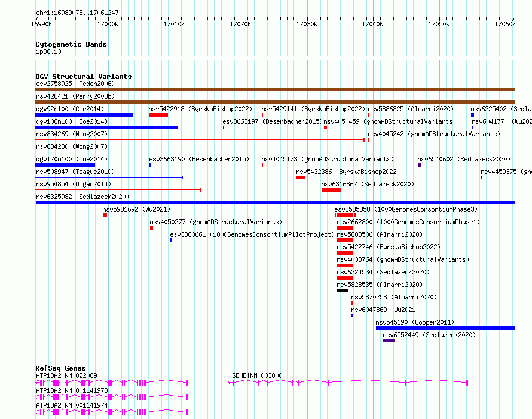The image size is (532, 419).
Task: Open the ATP13A2|NM_022089 gene label
Action: [66, 375]
